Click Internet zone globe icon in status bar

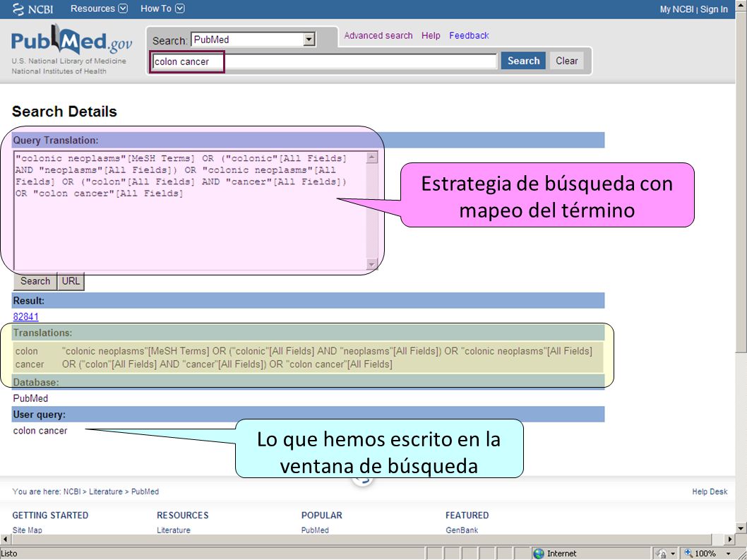(x=539, y=554)
